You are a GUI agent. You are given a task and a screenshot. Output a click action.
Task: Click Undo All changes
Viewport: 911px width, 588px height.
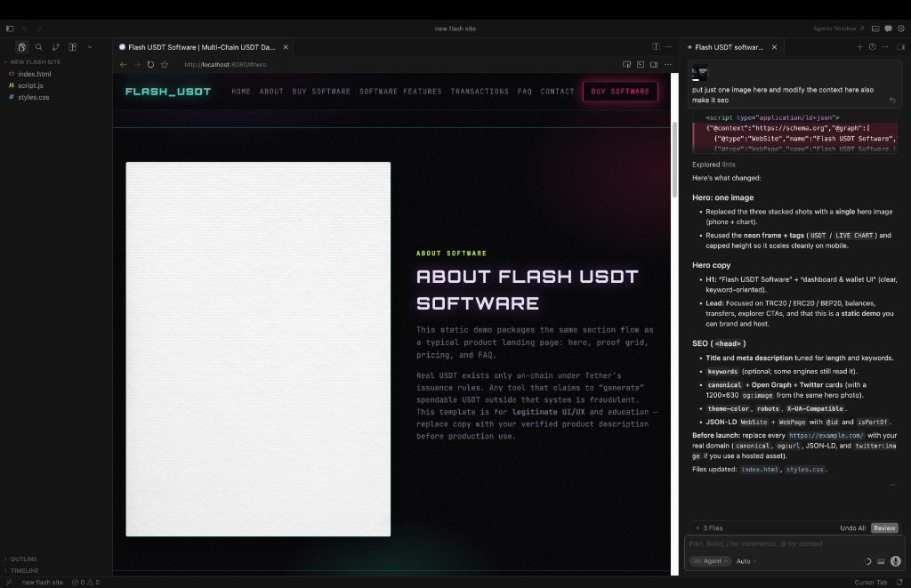[852, 528]
